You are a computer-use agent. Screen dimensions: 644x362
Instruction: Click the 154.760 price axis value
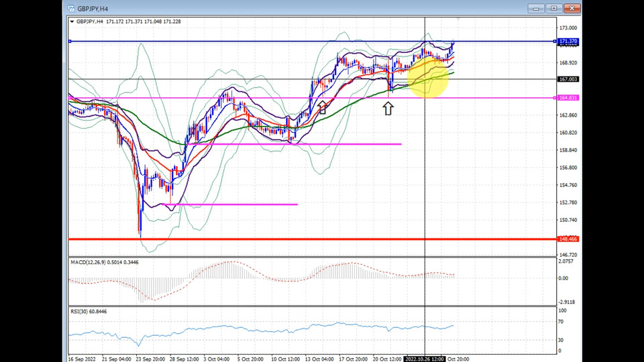(x=568, y=185)
